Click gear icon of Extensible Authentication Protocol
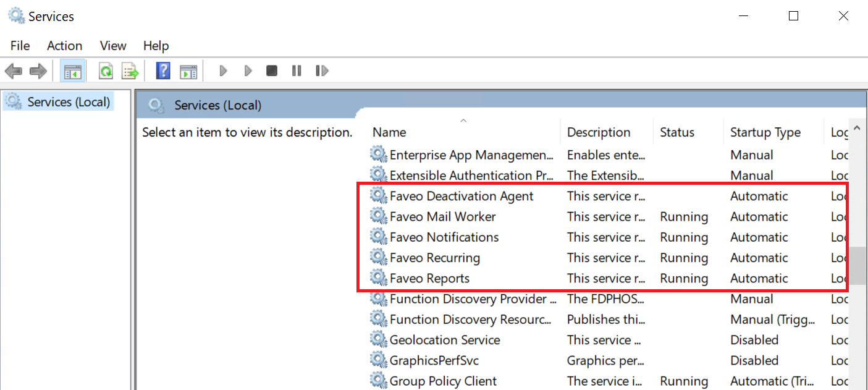 378,175
